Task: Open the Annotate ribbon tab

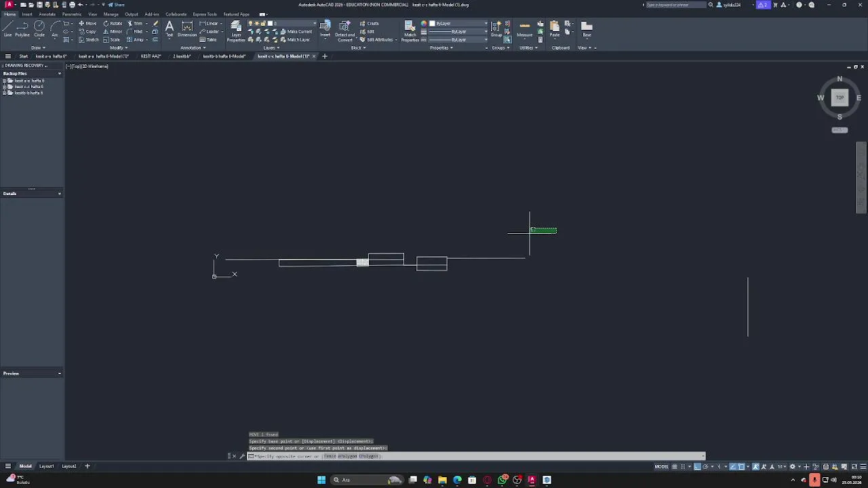Action: click(47, 14)
